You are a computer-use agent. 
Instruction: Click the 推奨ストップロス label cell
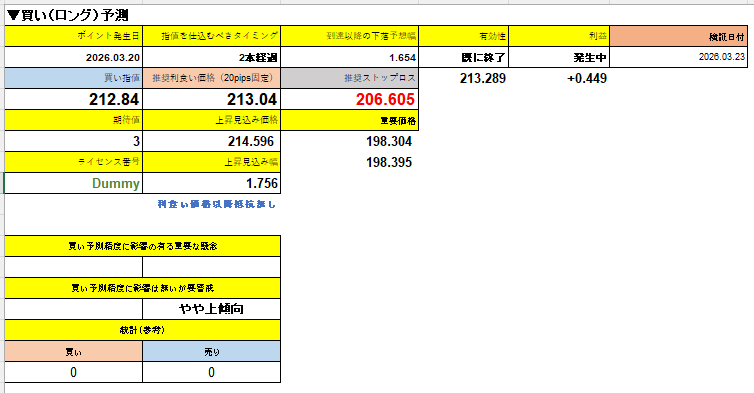click(x=350, y=78)
